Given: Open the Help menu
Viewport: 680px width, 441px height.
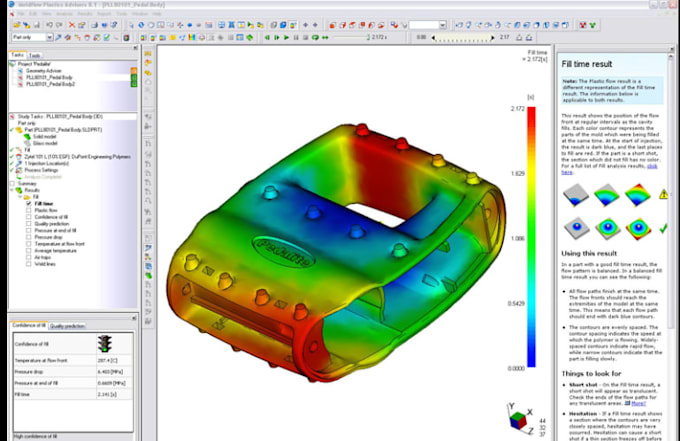Looking at the screenshot, I should pos(157,14).
